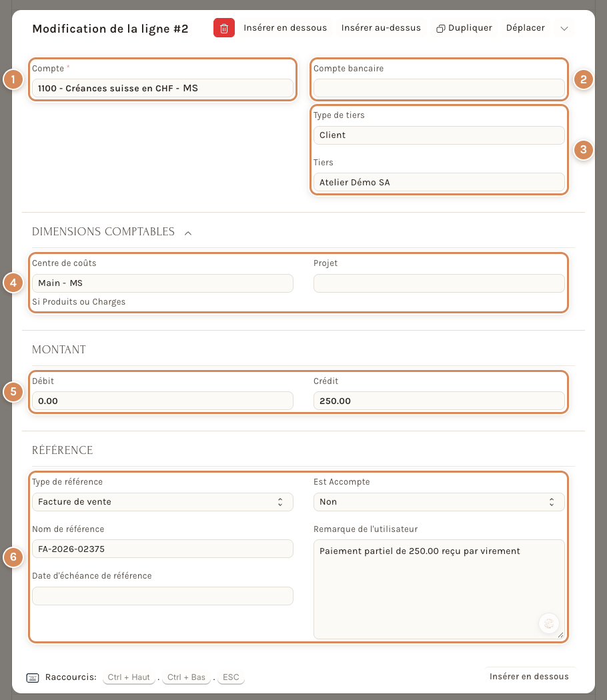
Task: Click the Nom de référence field FA-2026-02375
Action: click(163, 549)
